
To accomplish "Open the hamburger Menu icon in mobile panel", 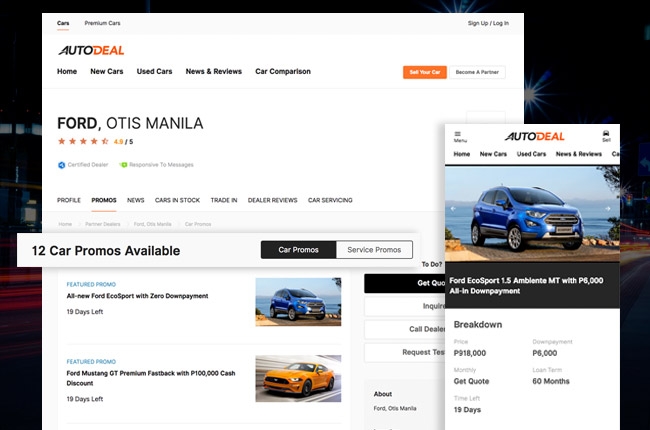I will 459,136.
